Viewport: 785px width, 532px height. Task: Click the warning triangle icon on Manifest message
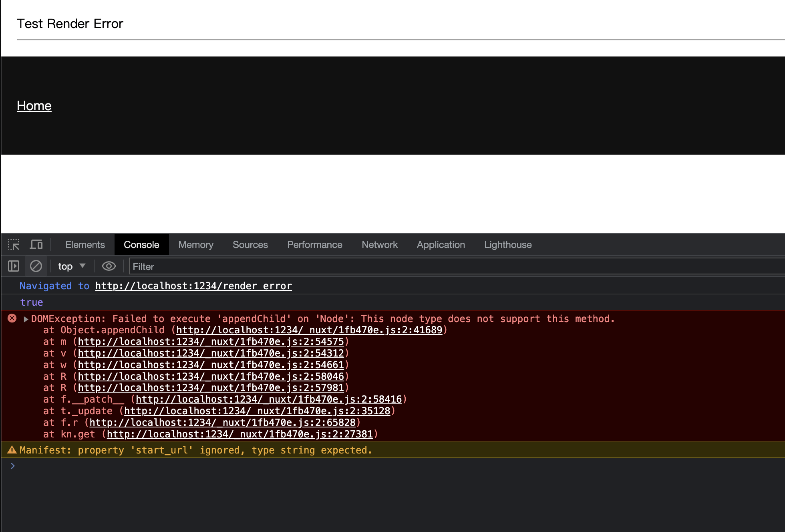point(12,450)
